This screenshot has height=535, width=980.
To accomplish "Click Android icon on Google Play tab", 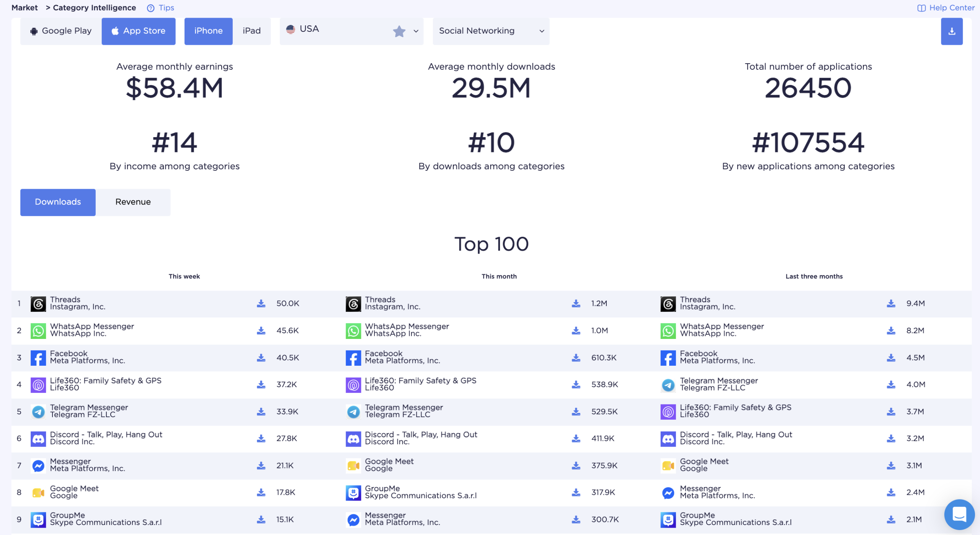I will click(34, 31).
